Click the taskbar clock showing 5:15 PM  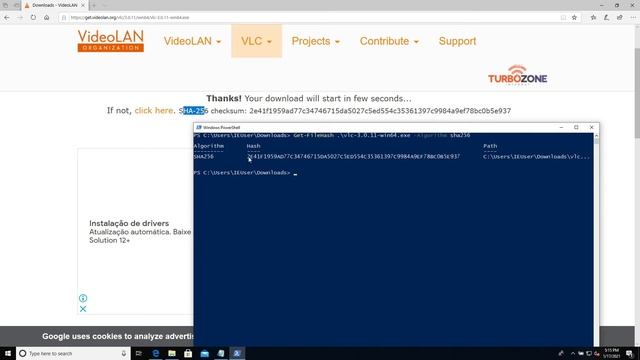[x=612, y=353]
